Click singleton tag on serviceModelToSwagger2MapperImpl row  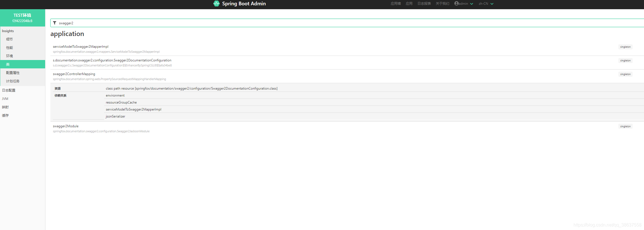[x=625, y=47]
